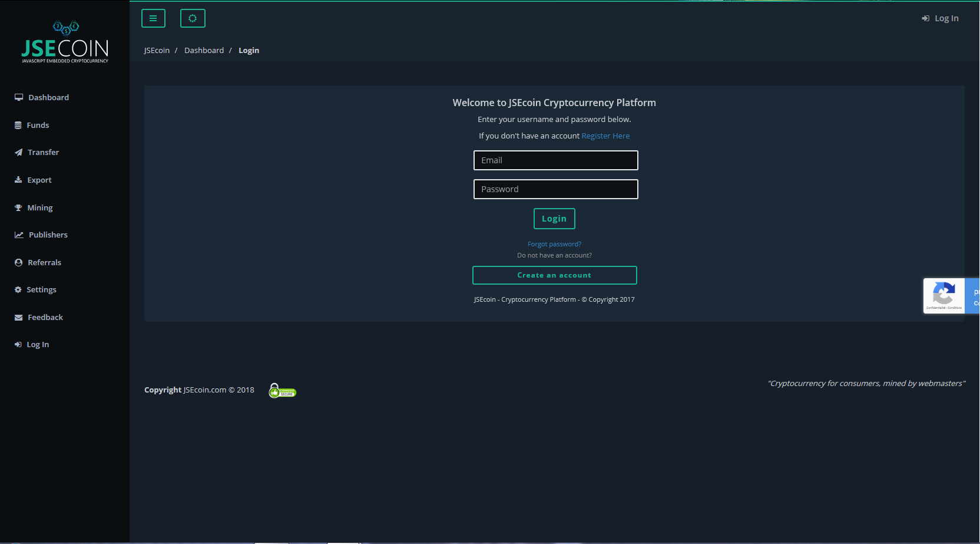Image resolution: width=980 pixels, height=544 pixels.
Task: Click the top-right Log In arrow icon
Action: [x=926, y=18]
